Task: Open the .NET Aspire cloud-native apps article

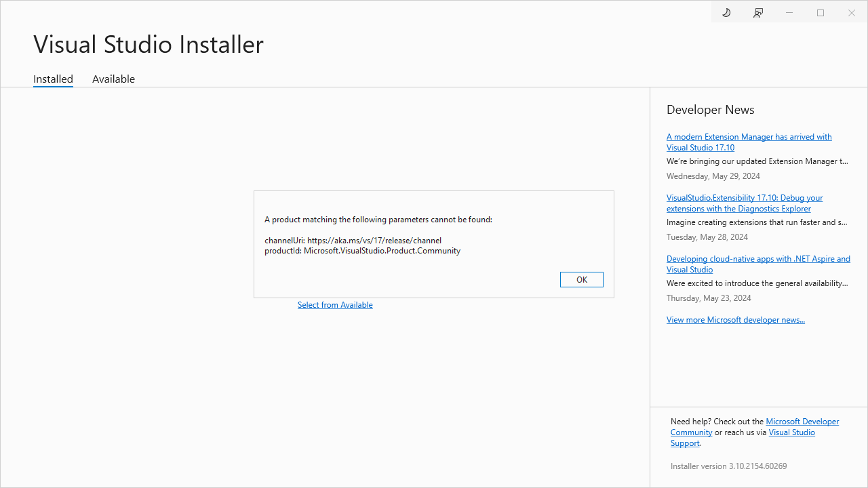Action: pos(758,264)
